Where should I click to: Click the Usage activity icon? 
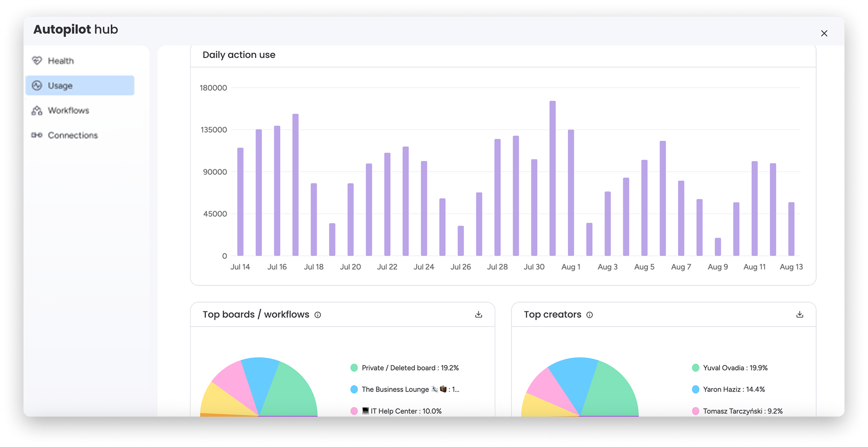pos(37,85)
